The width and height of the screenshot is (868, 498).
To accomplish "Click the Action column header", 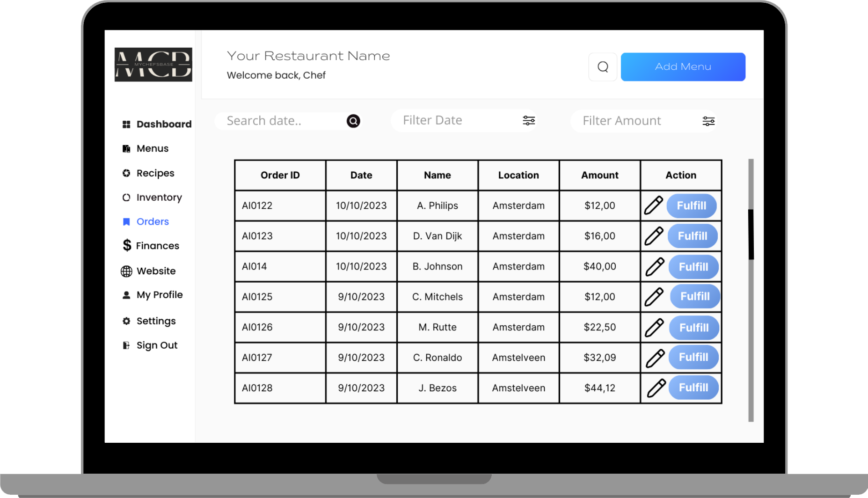I will click(x=681, y=175).
